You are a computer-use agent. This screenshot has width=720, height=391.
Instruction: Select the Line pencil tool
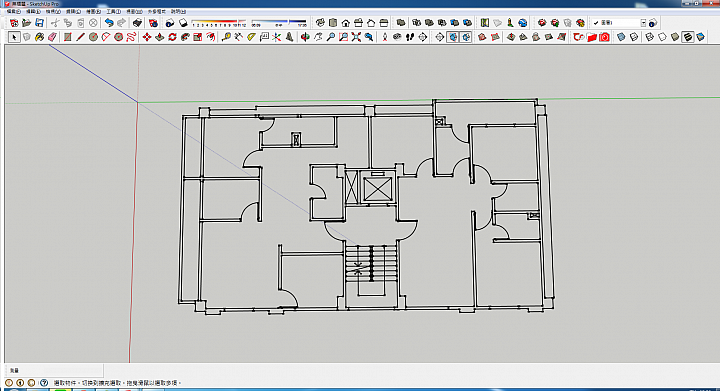click(x=80, y=37)
